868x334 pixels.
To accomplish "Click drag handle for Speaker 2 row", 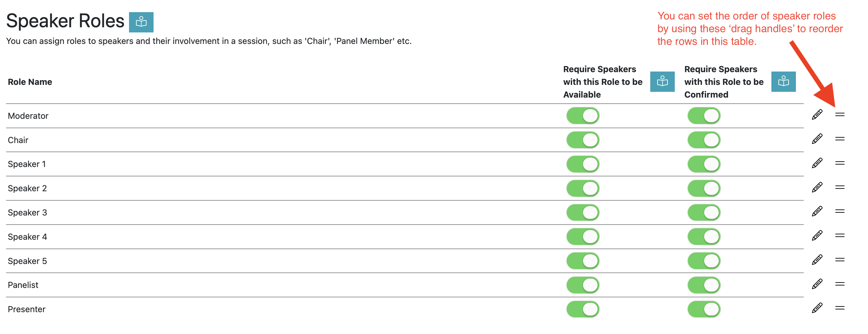I will coord(839,187).
